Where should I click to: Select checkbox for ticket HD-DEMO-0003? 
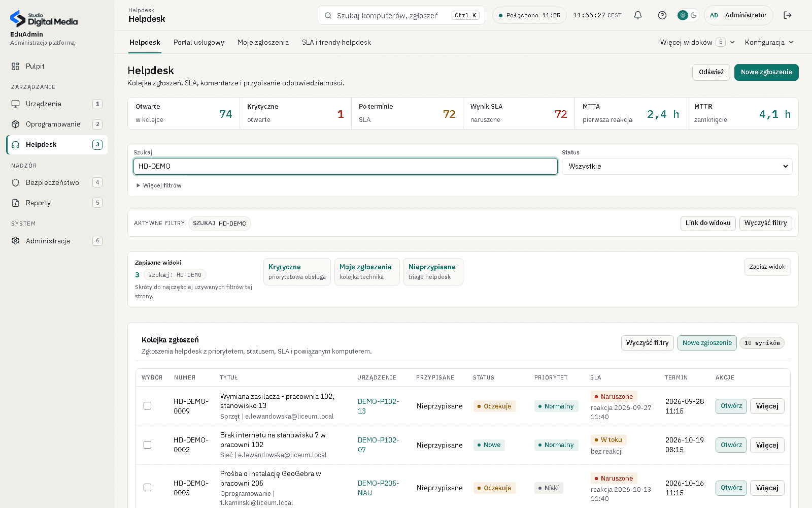pyautogui.click(x=147, y=487)
